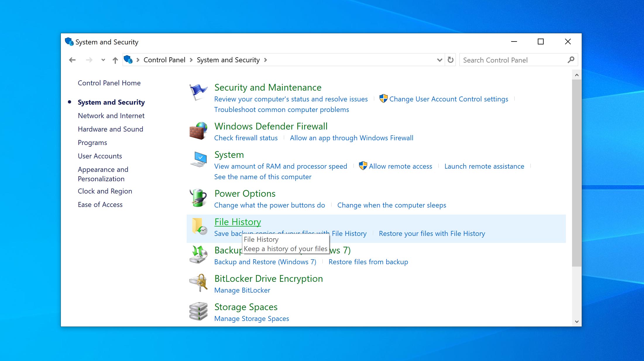Click the search magnifier icon

(x=571, y=60)
